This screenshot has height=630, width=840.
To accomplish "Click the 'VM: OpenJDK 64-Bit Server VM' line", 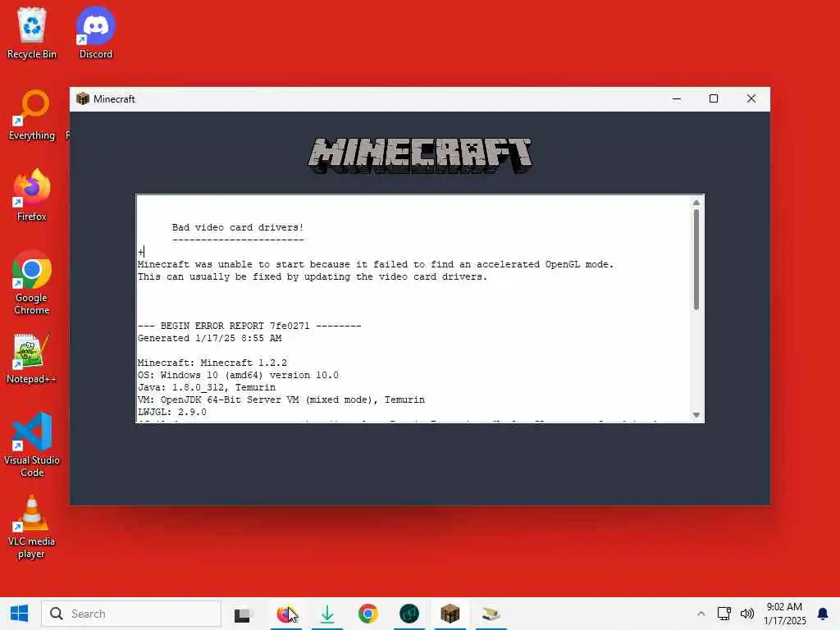I will (x=281, y=399).
